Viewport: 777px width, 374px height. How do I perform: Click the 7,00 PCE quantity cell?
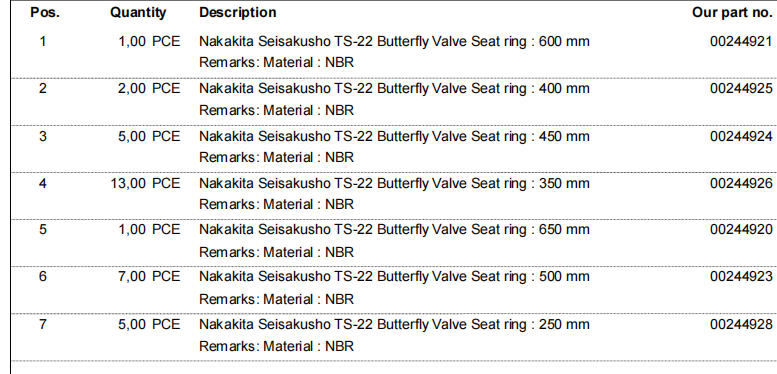pos(149,276)
